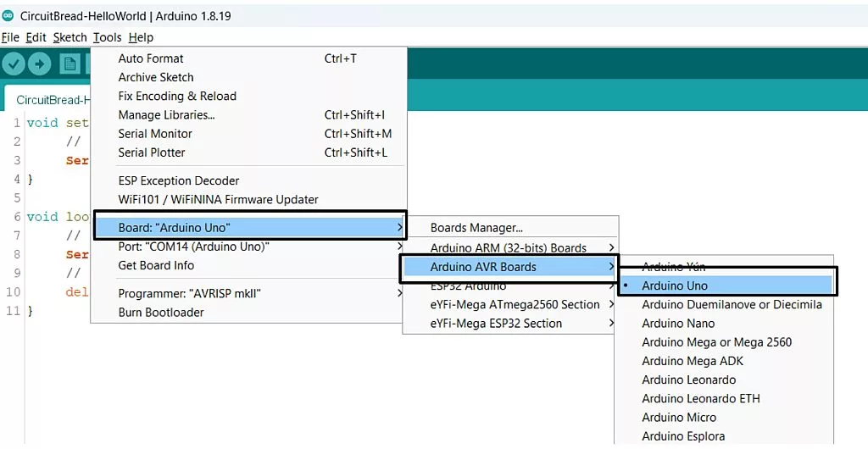Image resolution: width=868 pixels, height=449 pixels.
Task: Click line number 1 in editor gutter
Action: (17, 123)
